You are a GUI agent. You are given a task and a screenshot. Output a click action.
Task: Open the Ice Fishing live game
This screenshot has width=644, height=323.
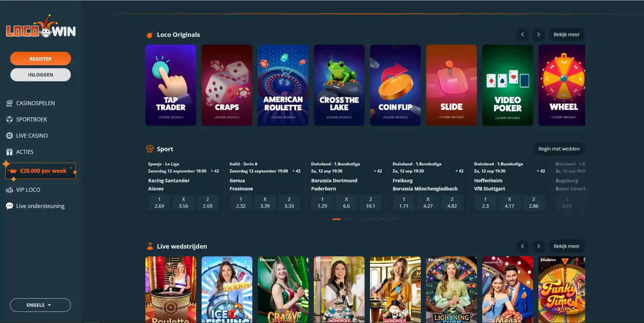(x=227, y=290)
